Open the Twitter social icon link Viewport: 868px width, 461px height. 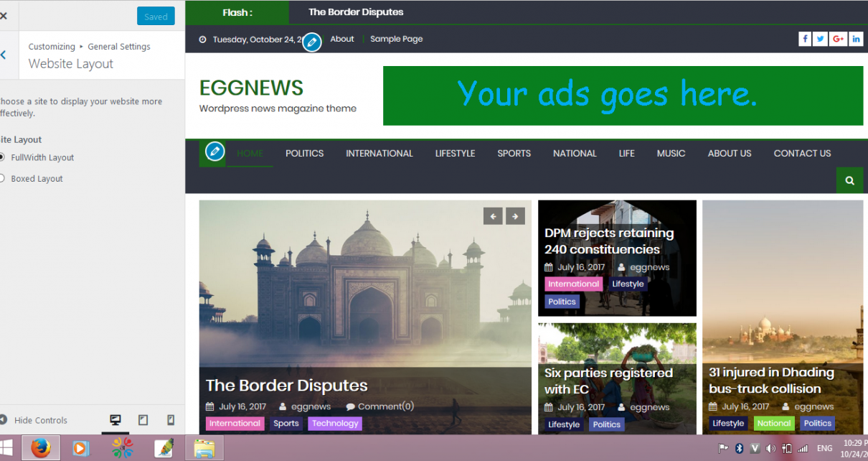[821, 39]
